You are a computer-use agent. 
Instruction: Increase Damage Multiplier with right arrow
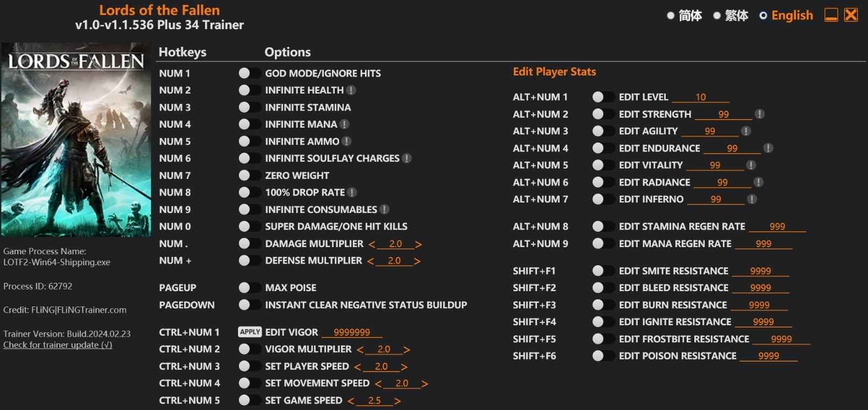[x=419, y=244]
